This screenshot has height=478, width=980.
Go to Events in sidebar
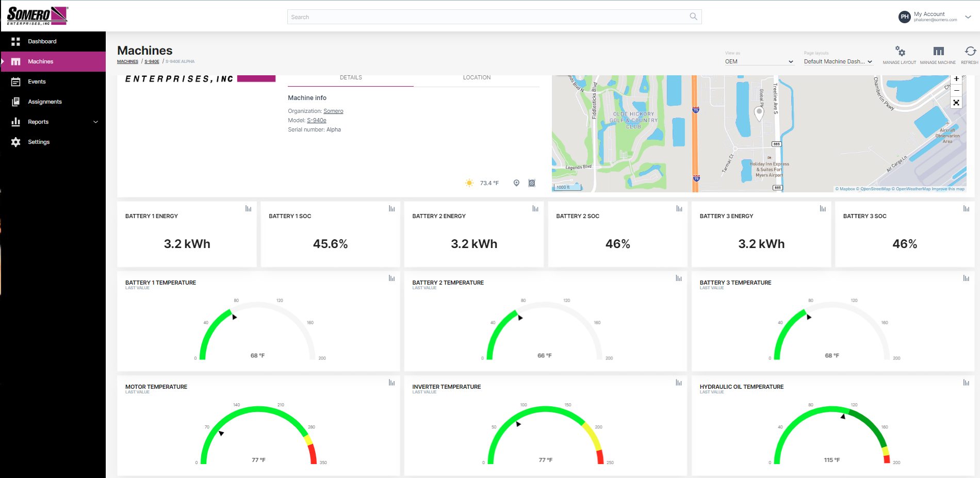pos(37,81)
